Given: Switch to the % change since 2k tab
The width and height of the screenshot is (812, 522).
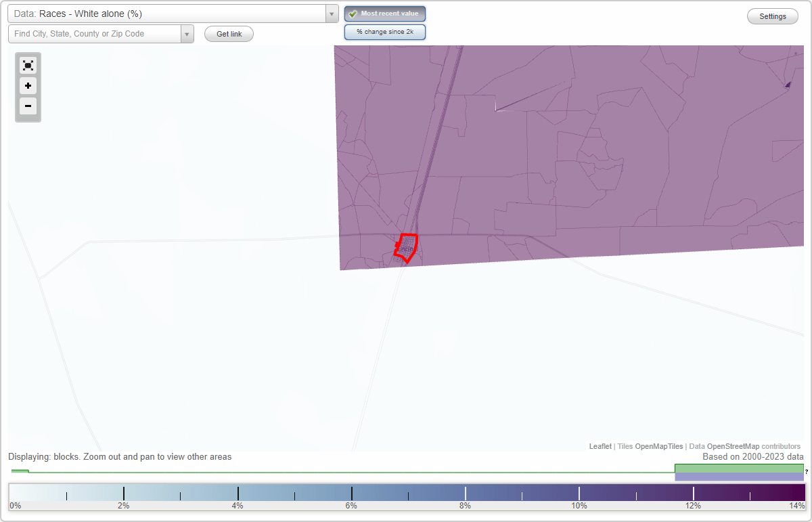Looking at the screenshot, I should pos(384,32).
